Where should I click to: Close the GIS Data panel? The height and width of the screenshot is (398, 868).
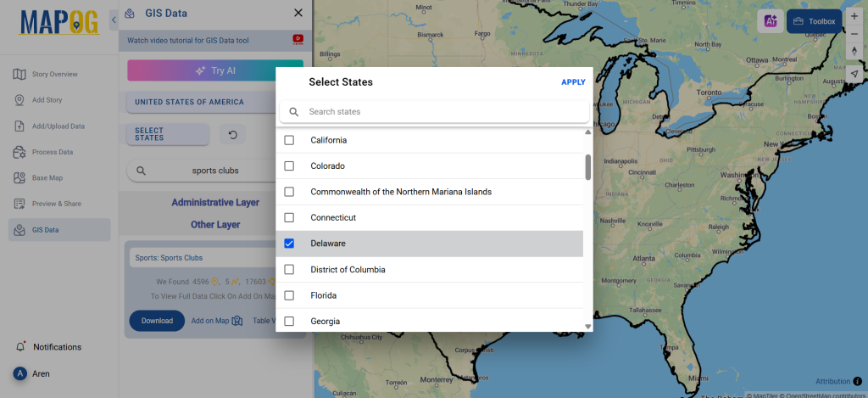(x=298, y=14)
